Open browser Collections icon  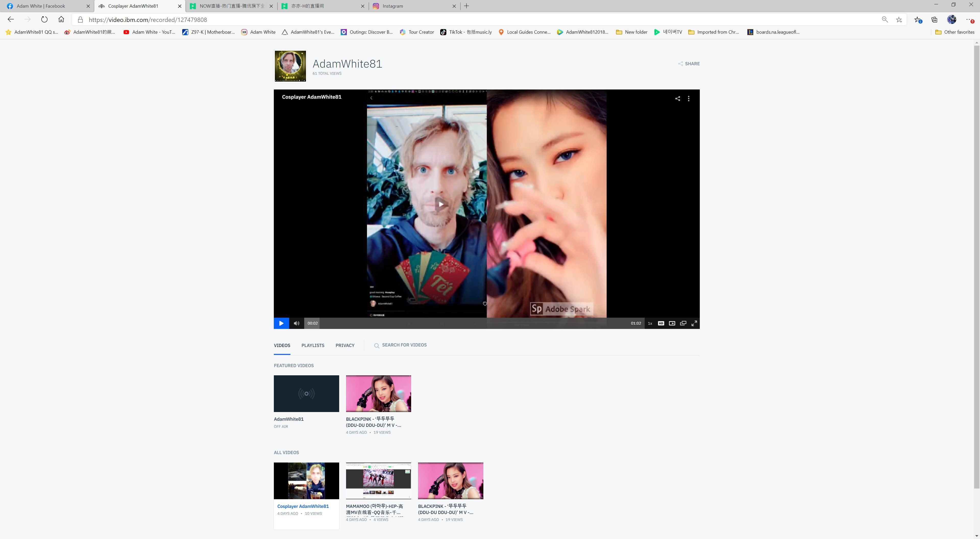tap(934, 20)
